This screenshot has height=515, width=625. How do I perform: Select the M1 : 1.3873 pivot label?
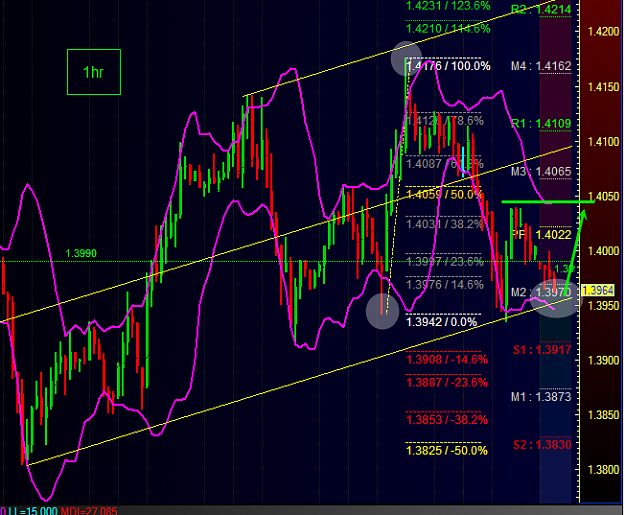point(541,397)
